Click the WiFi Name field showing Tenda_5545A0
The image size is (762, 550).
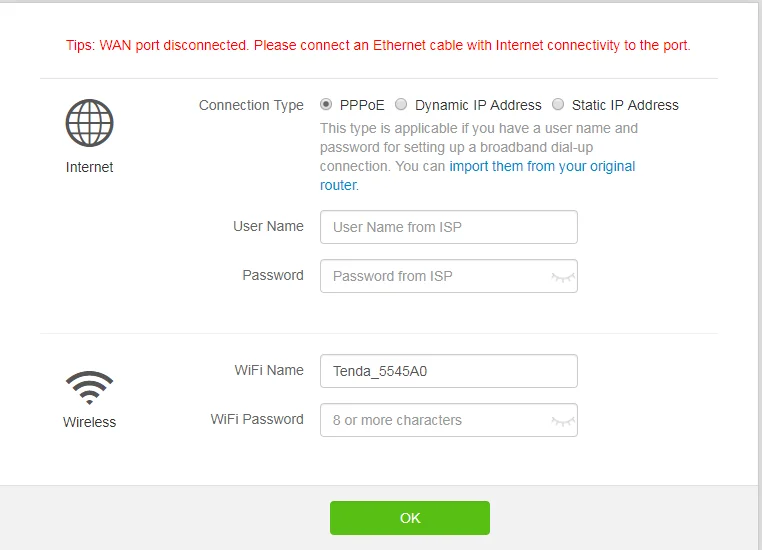click(448, 371)
